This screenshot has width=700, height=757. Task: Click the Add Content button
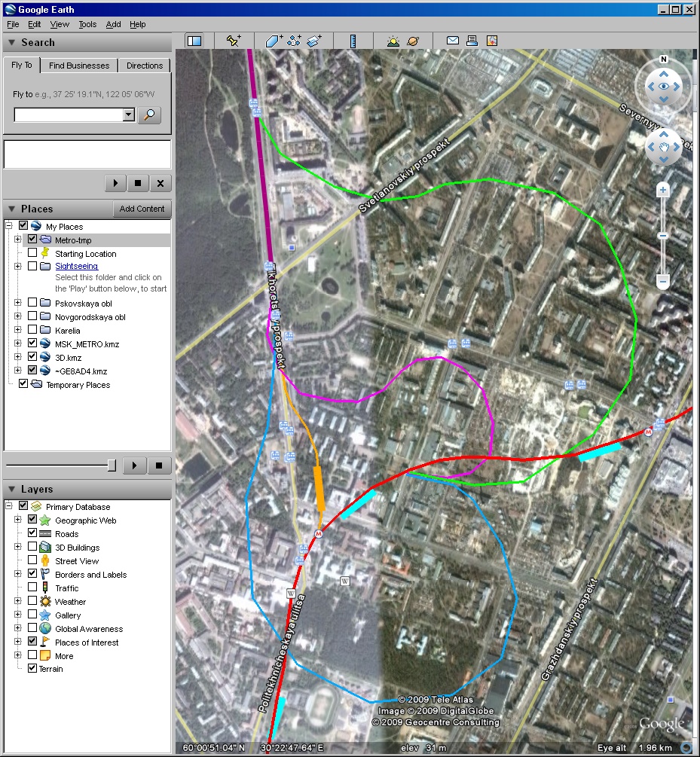click(142, 209)
